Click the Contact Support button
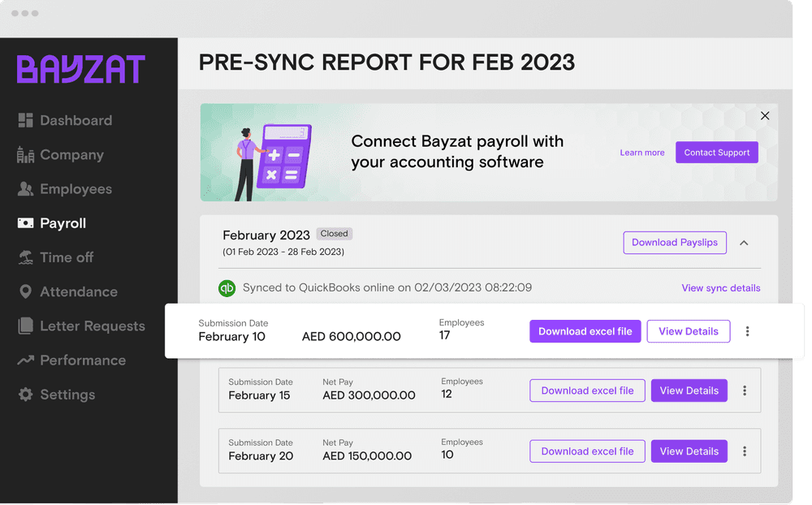The width and height of the screenshot is (812, 505). pyautogui.click(x=717, y=153)
